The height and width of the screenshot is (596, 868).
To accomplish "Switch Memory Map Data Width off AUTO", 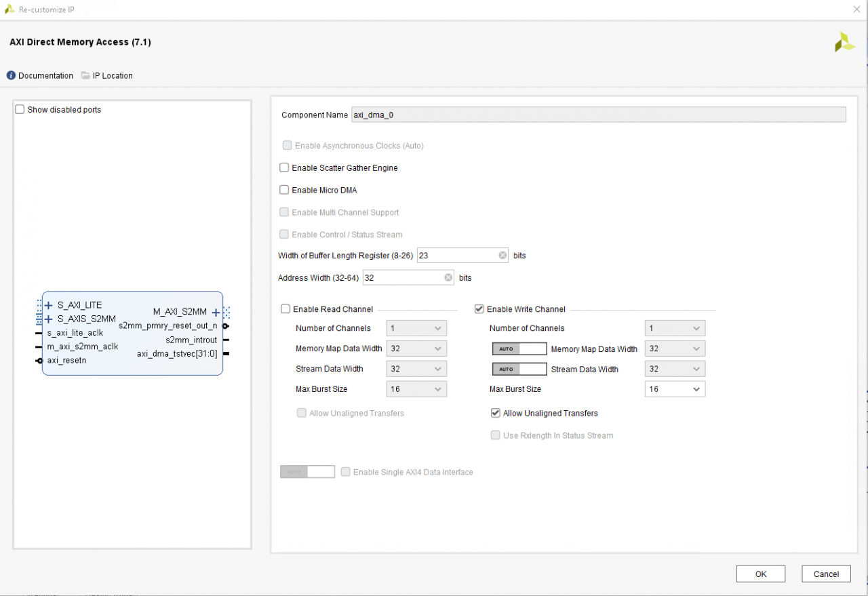I will (x=519, y=348).
